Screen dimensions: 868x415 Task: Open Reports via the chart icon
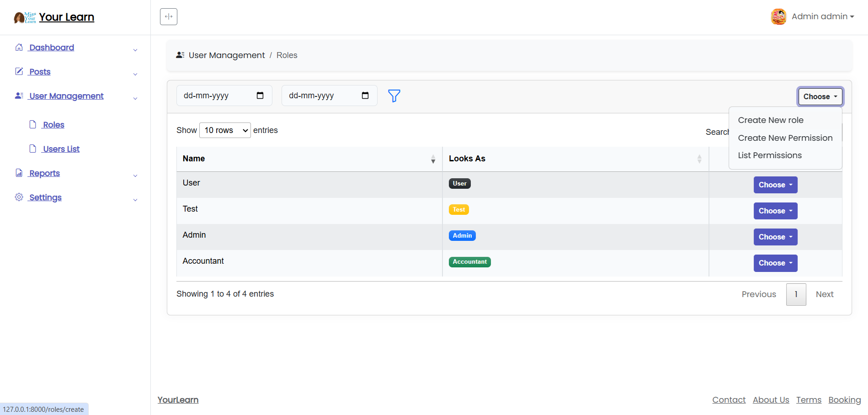(19, 173)
